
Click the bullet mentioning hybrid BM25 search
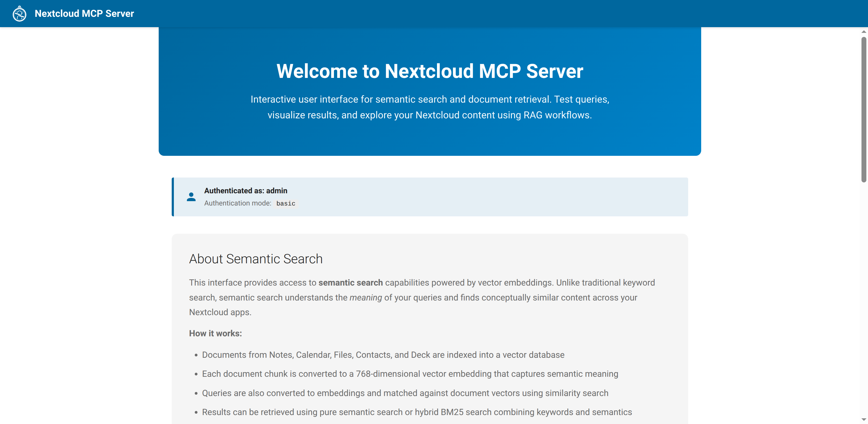coord(417,412)
